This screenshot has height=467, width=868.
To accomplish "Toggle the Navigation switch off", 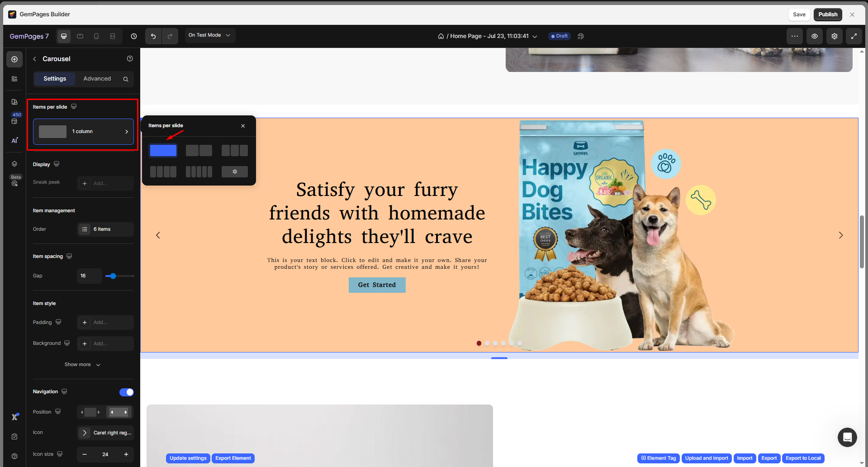I will pyautogui.click(x=126, y=392).
